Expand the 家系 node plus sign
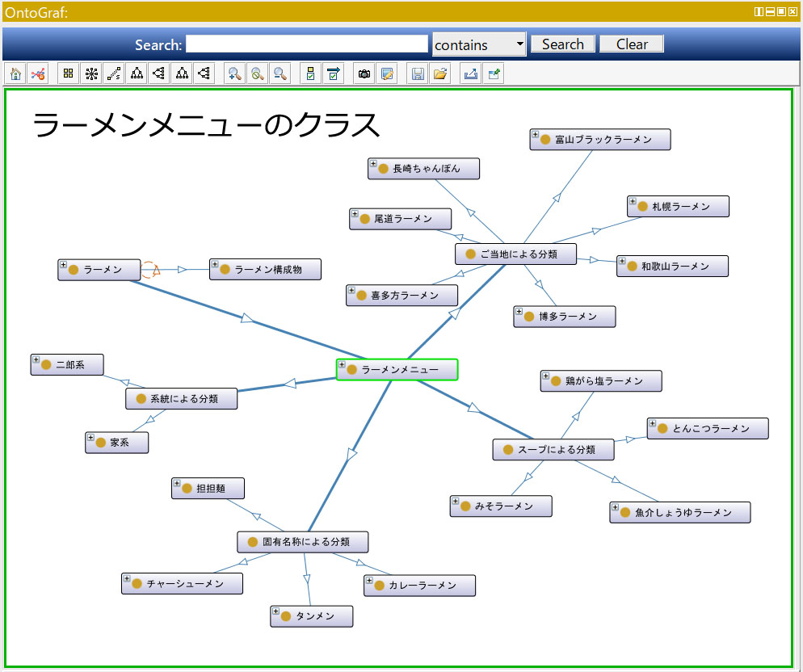Viewport: 803px width, 672px height. click(x=90, y=438)
